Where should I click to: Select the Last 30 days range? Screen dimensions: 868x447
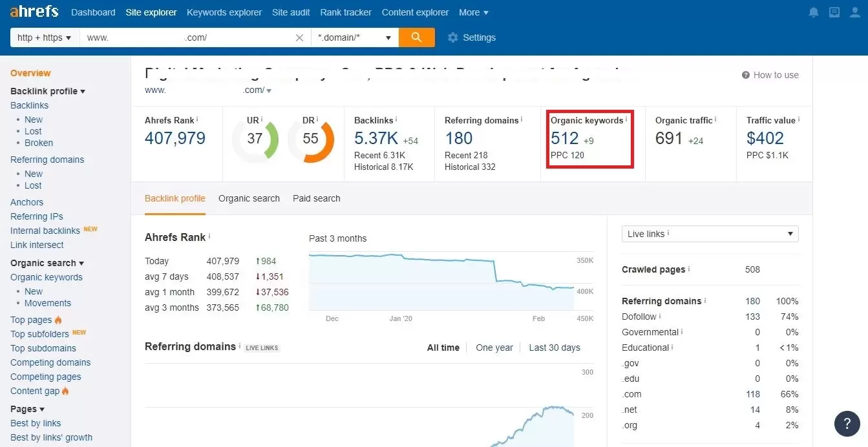555,348
